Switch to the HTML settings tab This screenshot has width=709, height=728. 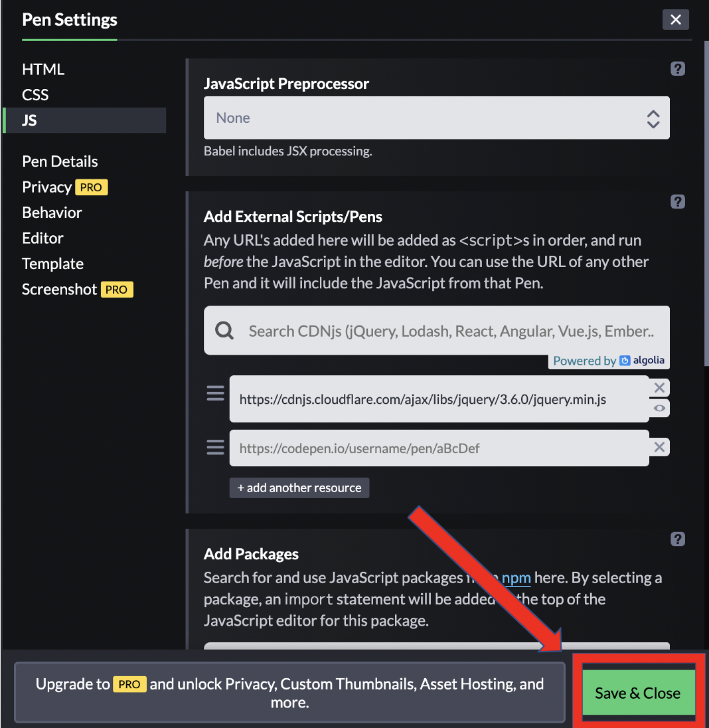[43, 69]
